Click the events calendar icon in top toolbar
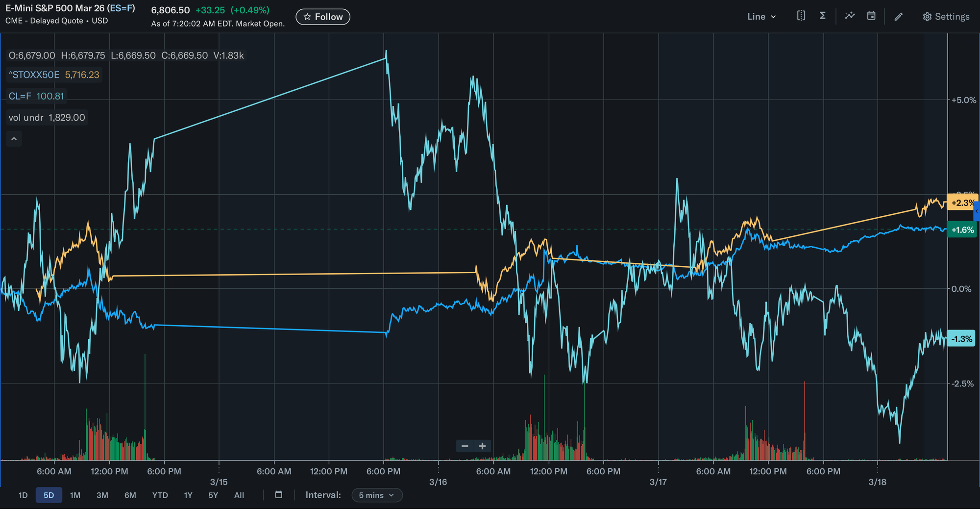 [x=871, y=16]
